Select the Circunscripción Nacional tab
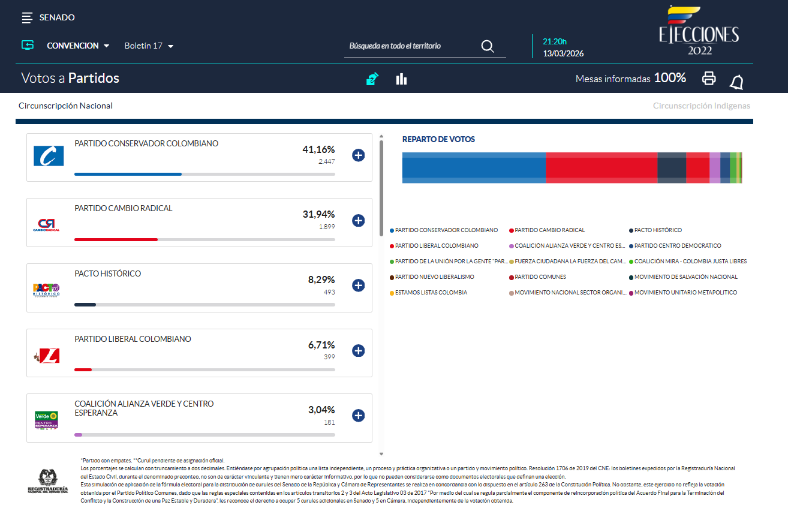The width and height of the screenshot is (788, 532). (x=65, y=106)
